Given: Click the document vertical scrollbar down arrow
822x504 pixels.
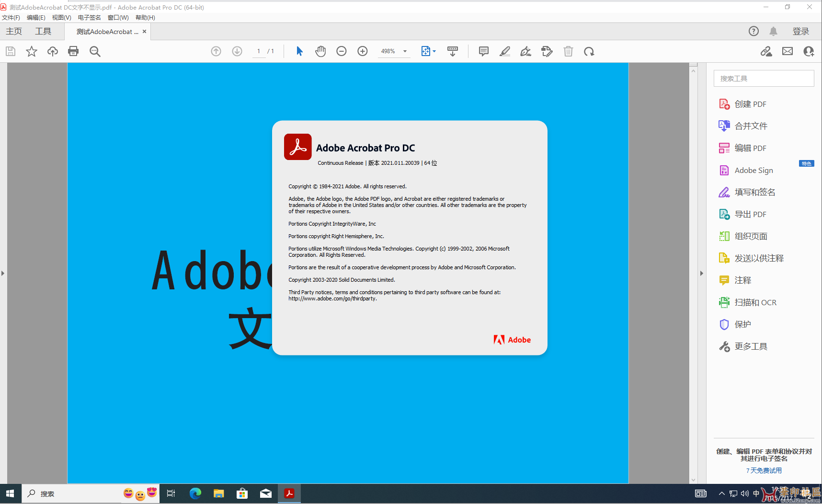Looking at the screenshot, I should 693,480.
